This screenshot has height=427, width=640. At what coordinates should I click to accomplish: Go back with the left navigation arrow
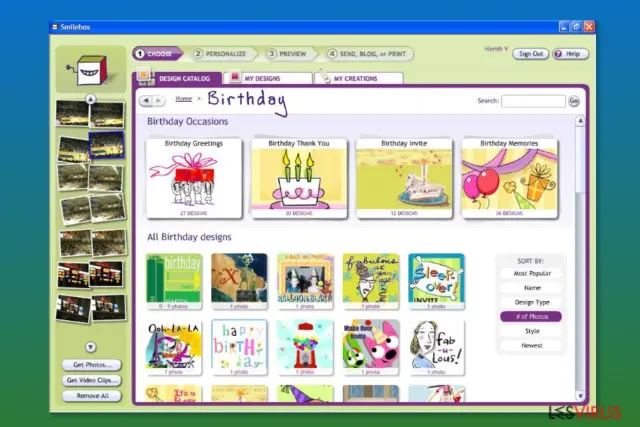(146, 100)
